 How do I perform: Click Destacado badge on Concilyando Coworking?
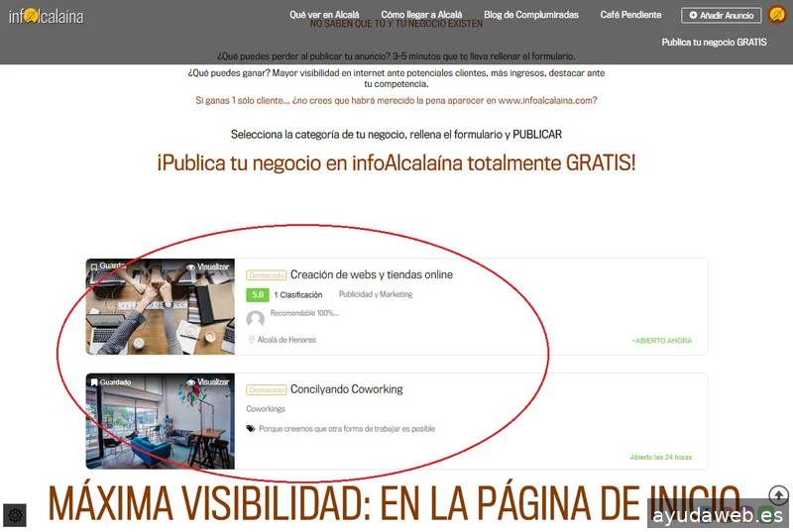[x=266, y=390]
